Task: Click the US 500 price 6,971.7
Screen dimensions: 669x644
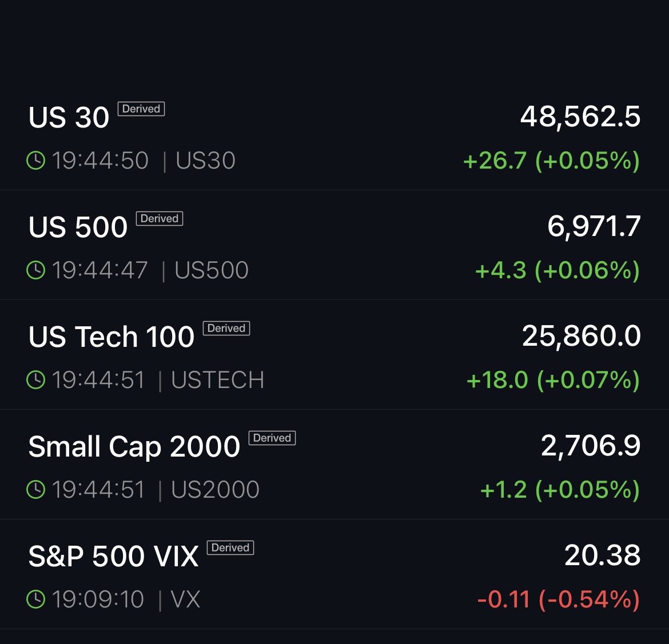Action: coord(594,226)
